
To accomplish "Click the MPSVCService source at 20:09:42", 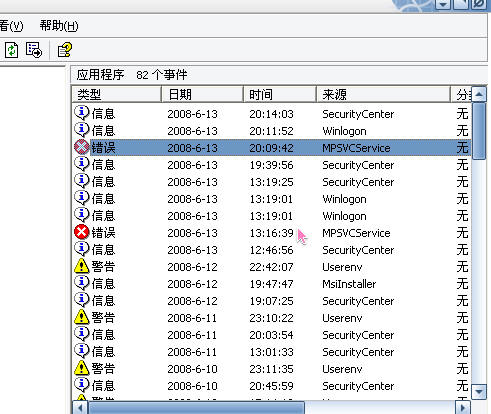I will pos(356,148).
